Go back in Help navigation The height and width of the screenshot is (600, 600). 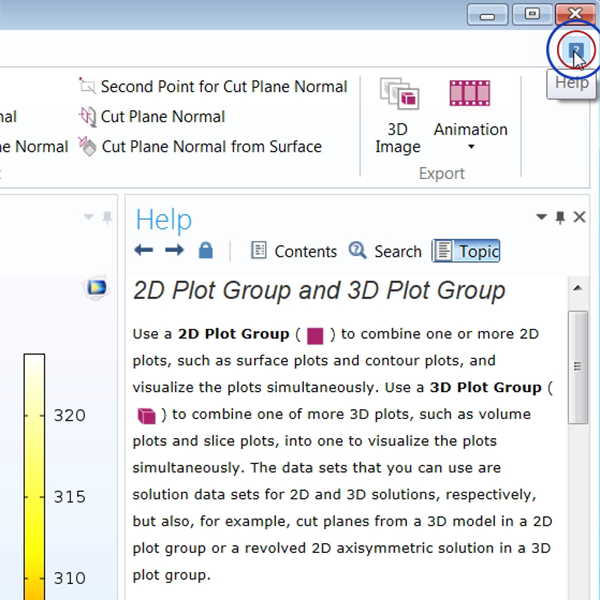(144, 251)
